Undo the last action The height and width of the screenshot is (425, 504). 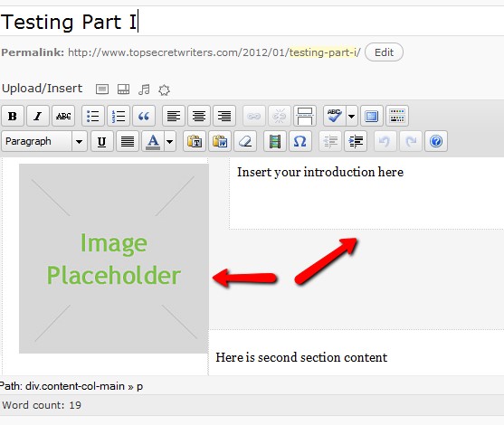pos(385,141)
